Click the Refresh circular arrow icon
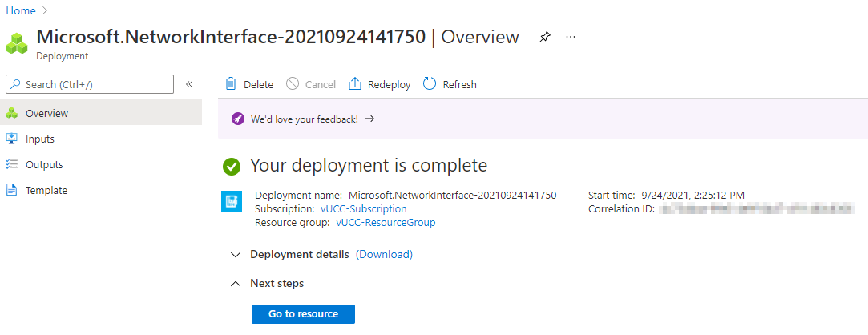868x335 pixels. coord(430,84)
